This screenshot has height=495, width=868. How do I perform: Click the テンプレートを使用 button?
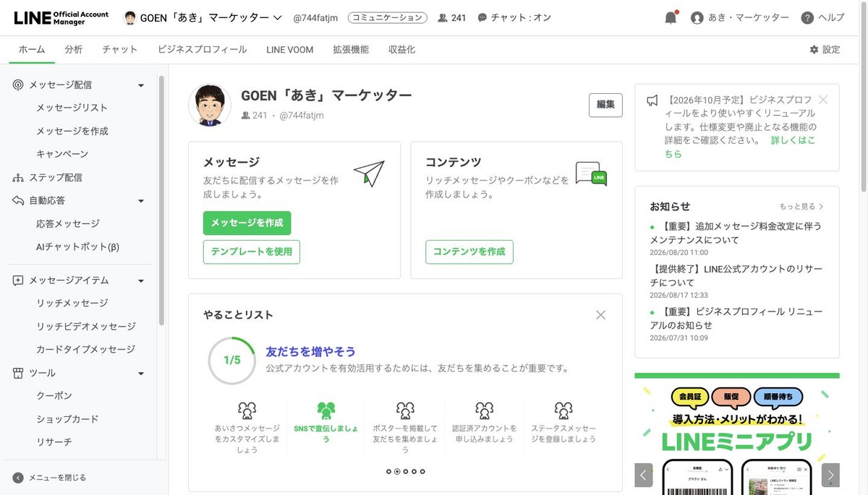tap(252, 251)
